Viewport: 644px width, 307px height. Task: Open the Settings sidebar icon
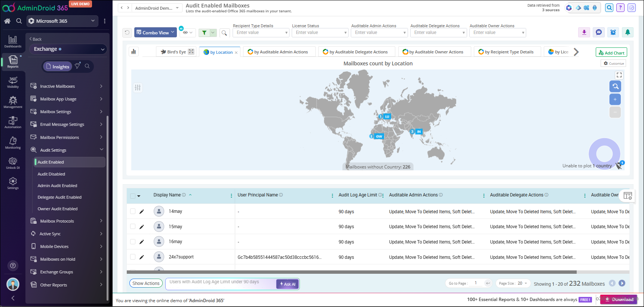[x=13, y=183]
